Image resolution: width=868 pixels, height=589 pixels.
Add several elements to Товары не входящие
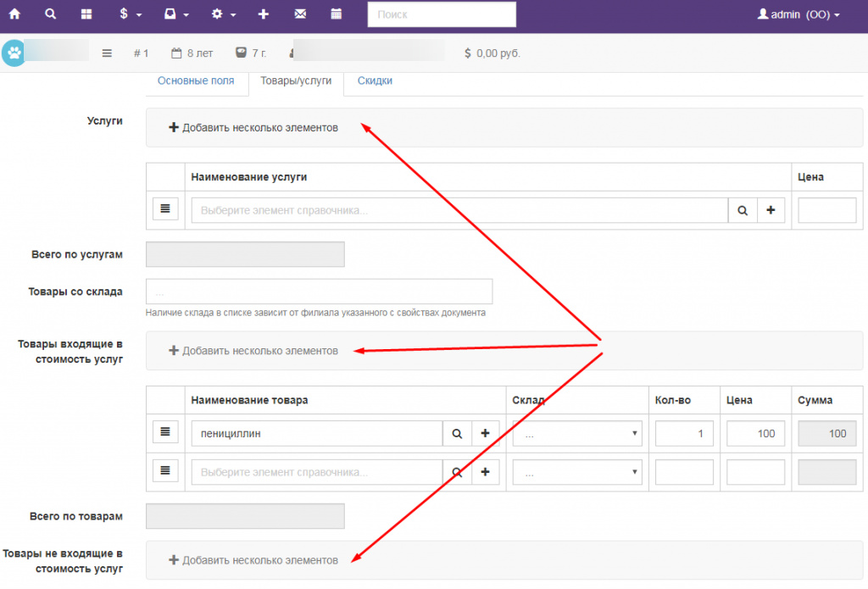253,560
